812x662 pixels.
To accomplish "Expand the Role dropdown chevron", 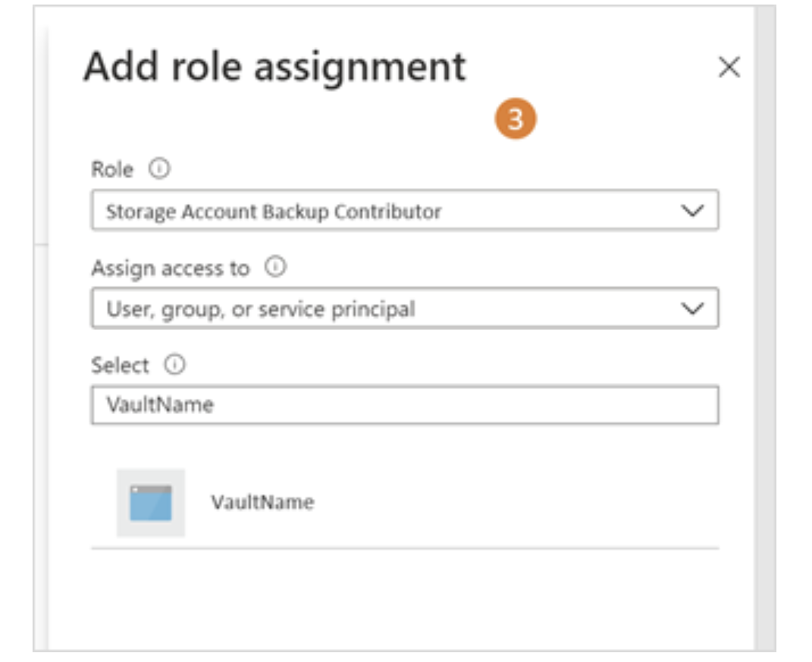I will [692, 212].
